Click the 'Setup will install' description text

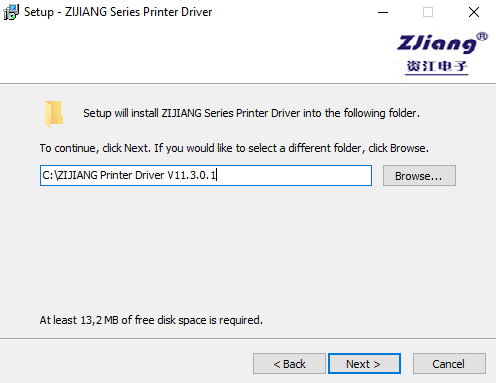(x=251, y=113)
